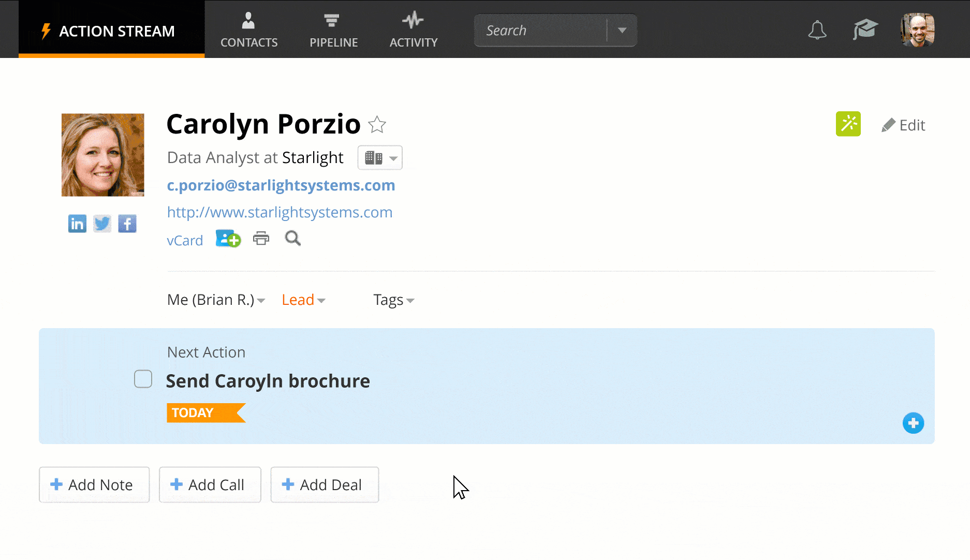The width and height of the screenshot is (970, 560).
Task: Click the add contact card icon
Action: coord(228,239)
